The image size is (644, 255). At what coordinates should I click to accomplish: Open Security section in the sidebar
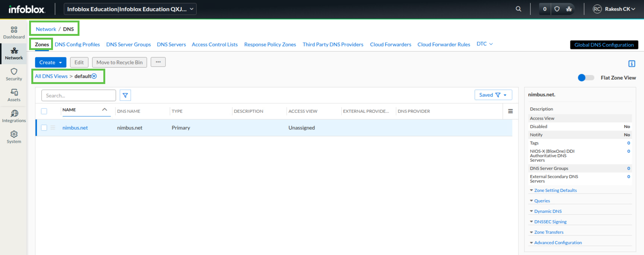[x=14, y=74]
